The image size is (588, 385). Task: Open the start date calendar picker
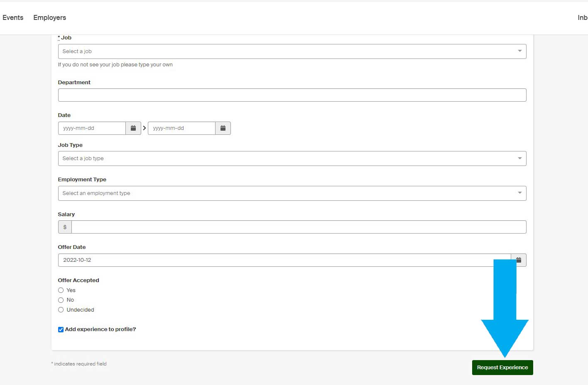click(x=133, y=128)
